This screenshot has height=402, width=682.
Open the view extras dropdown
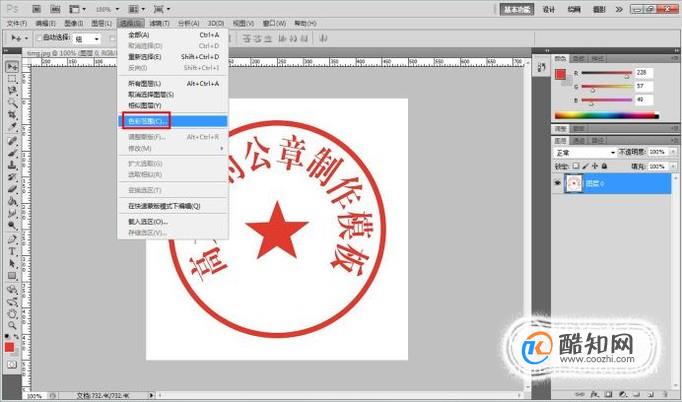pos(77,9)
